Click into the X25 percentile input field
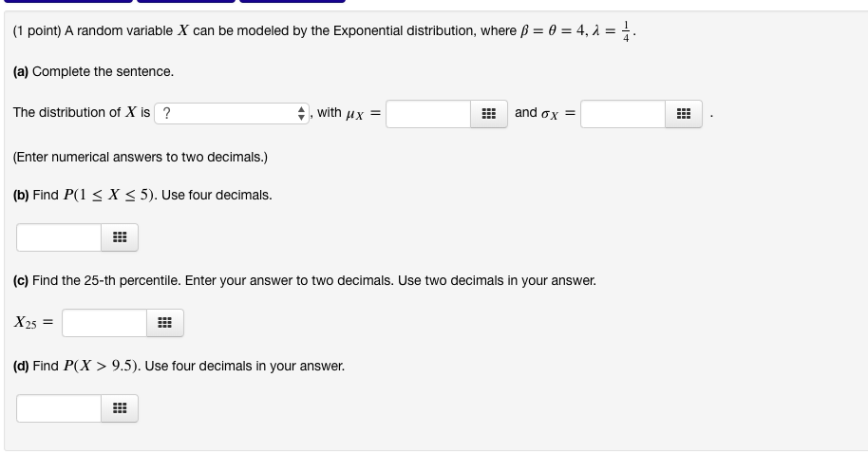 click(x=104, y=323)
